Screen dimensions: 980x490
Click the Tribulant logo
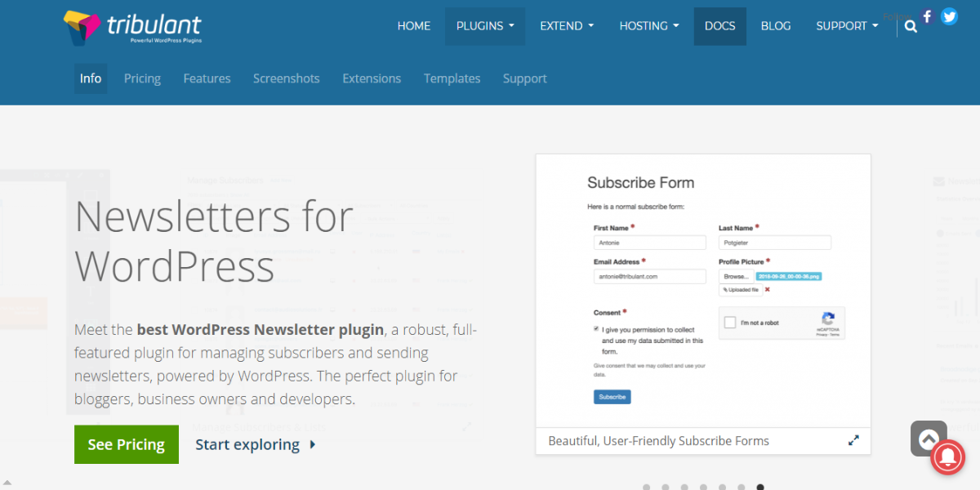[x=132, y=27]
